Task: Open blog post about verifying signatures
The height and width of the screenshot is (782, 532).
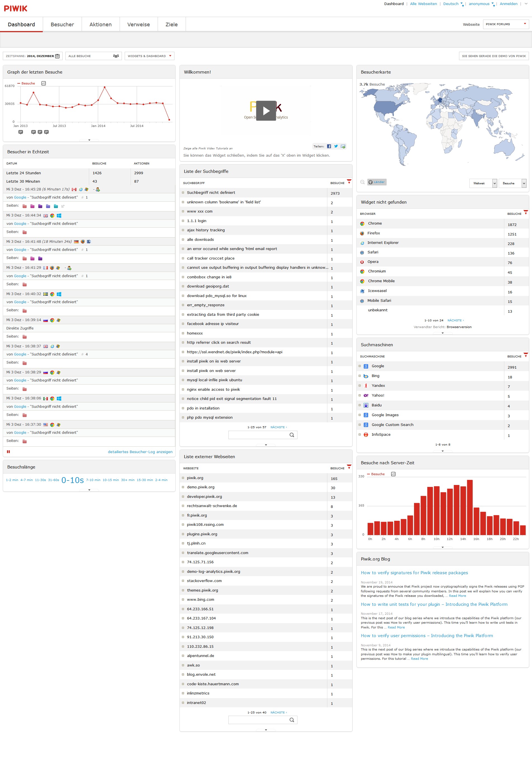Action: pyautogui.click(x=414, y=573)
